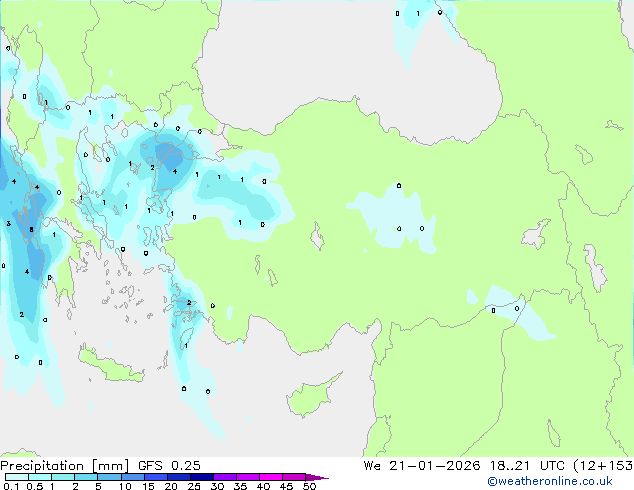This screenshot has height=490, width=634.
Task: Click the legend label '40'
Action: (x=263, y=486)
